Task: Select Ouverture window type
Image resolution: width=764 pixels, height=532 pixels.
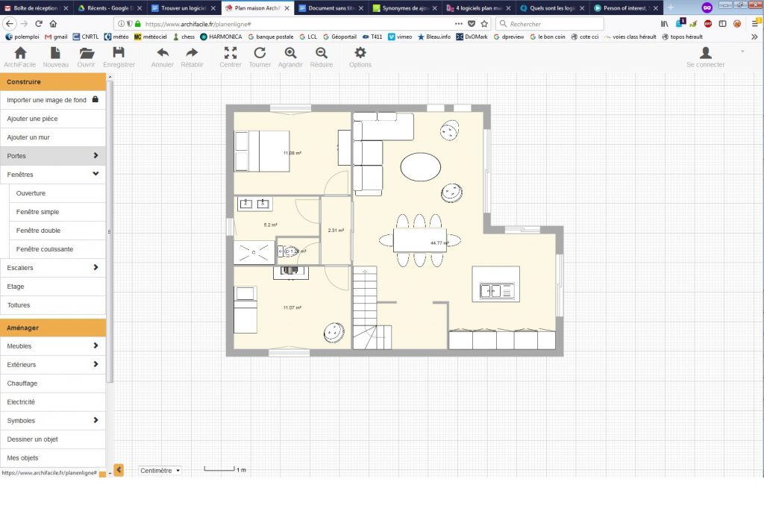Action: (57, 193)
